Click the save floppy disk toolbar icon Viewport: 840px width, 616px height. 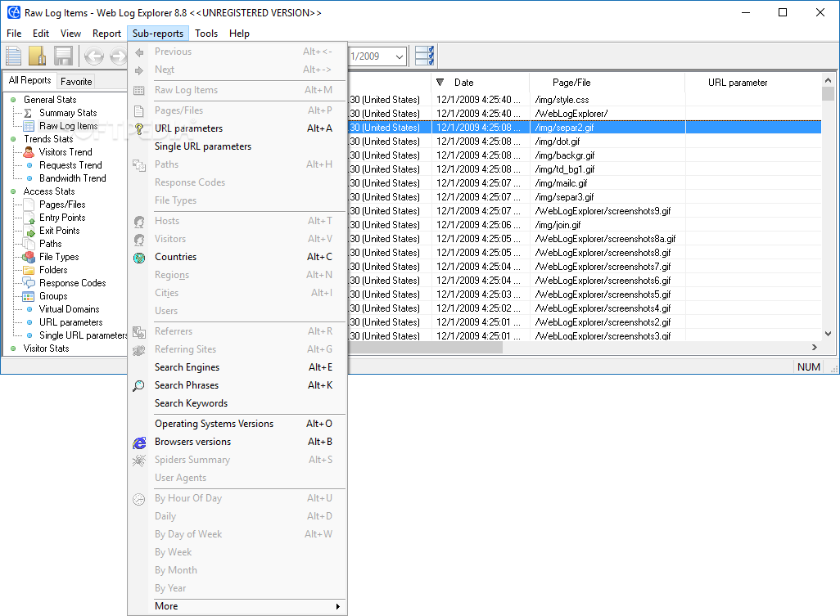63,56
